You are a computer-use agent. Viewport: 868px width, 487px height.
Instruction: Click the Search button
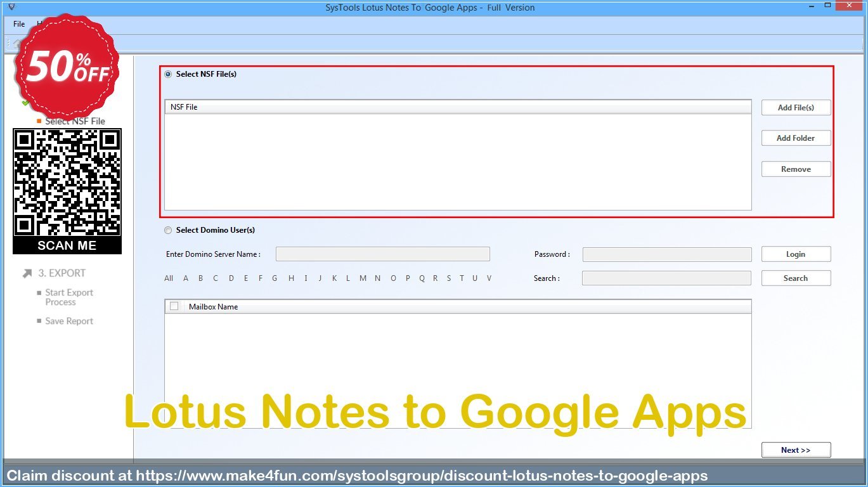(796, 278)
